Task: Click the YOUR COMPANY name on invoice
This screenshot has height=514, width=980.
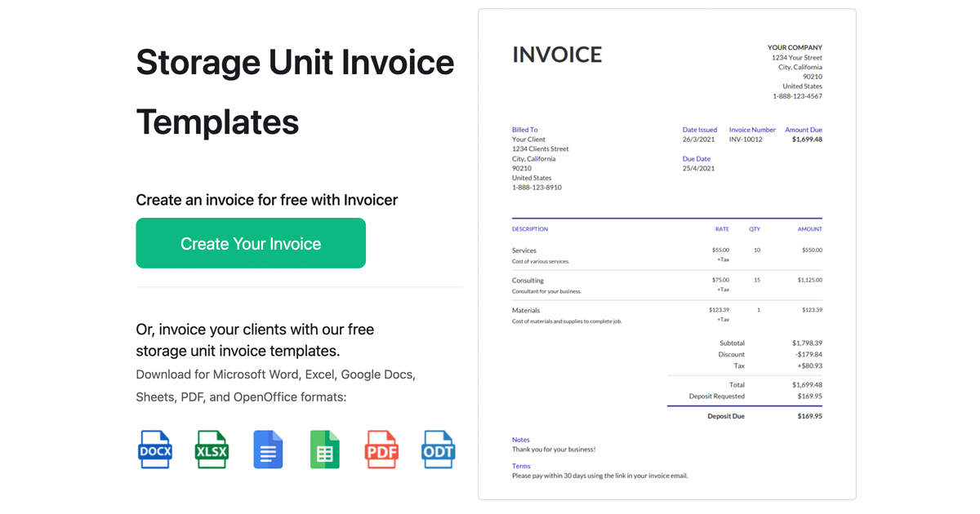Action: coord(795,47)
